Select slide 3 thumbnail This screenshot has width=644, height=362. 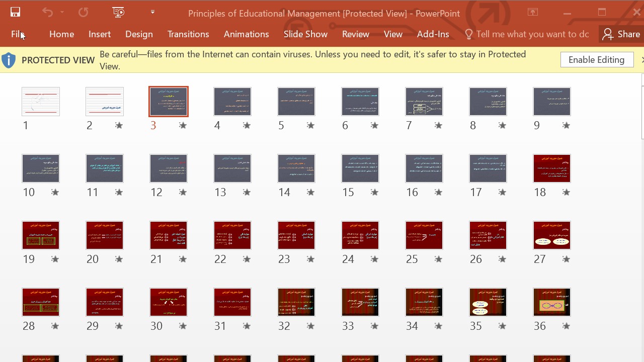pos(169,102)
